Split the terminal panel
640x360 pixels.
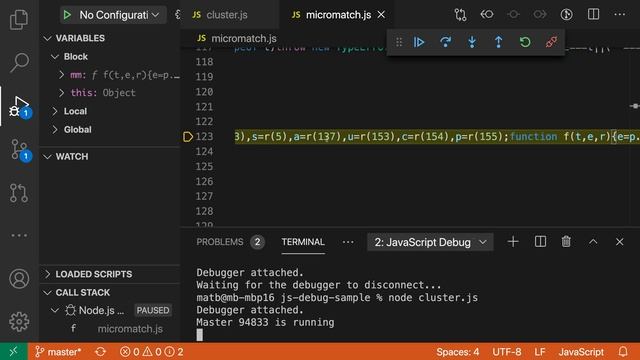tap(540, 242)
